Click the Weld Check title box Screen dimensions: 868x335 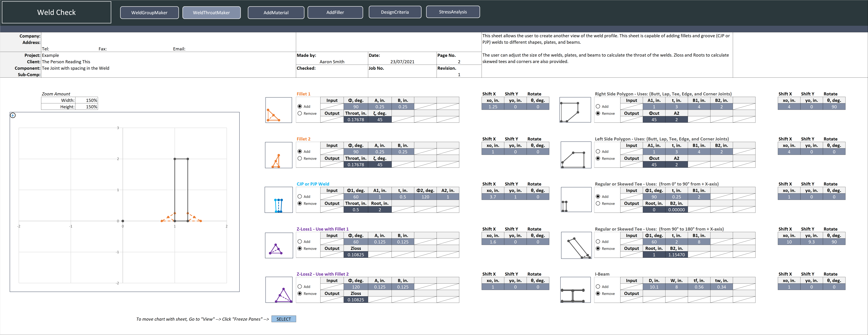point(57,12)
